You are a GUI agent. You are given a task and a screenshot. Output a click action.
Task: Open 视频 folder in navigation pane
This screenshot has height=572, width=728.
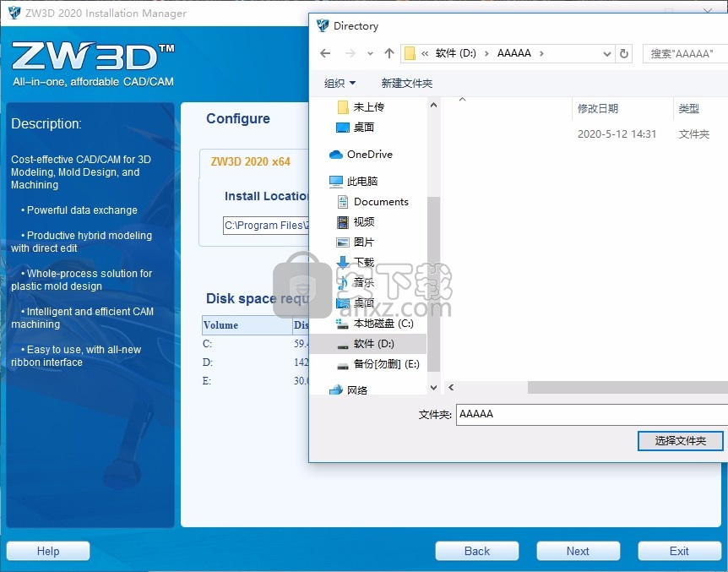363,222
